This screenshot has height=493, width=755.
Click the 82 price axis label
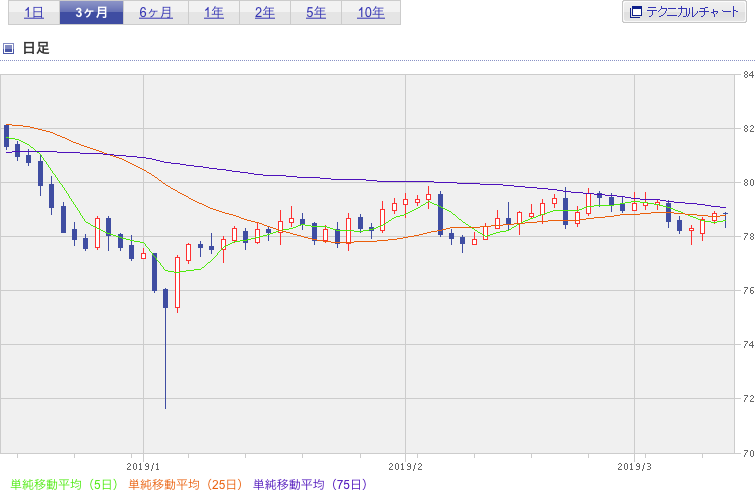click(749, 129)
